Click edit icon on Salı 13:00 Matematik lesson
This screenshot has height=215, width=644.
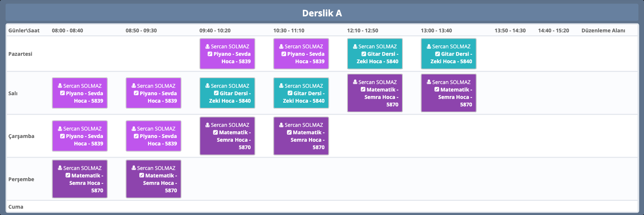coord(437,90)
